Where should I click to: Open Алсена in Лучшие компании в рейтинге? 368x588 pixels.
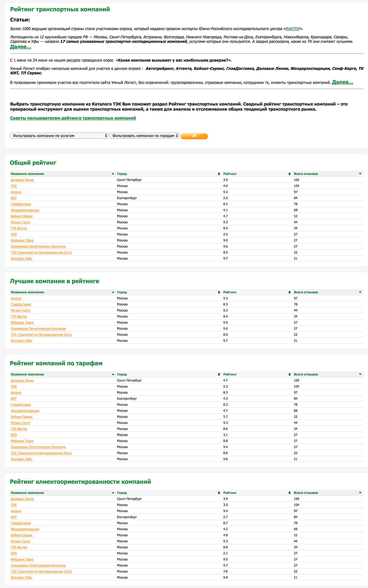(16, 298)
